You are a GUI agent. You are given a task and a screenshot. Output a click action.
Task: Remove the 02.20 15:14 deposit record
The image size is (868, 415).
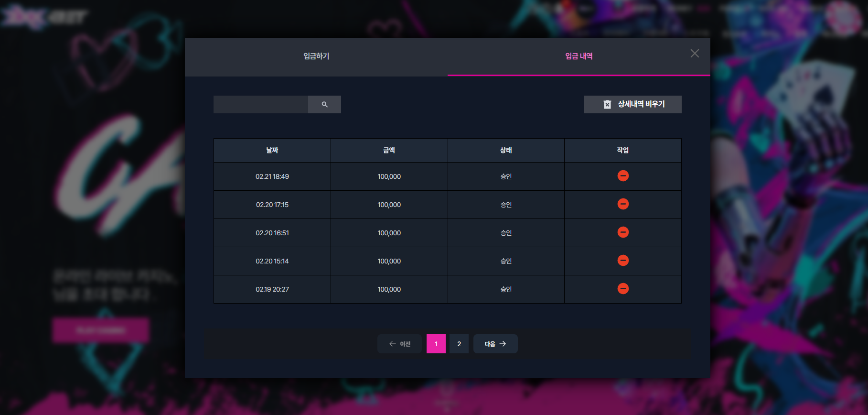coord(623,261)
